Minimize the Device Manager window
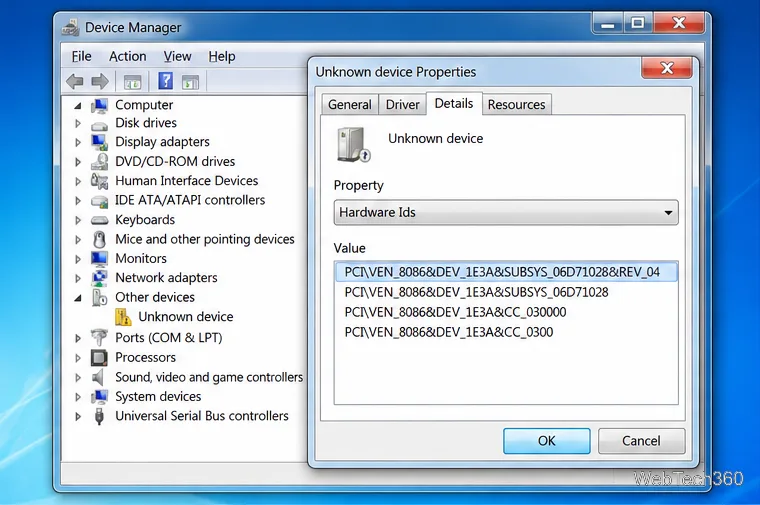The height and width of the screenshot is (505, 760). point(608,23)
